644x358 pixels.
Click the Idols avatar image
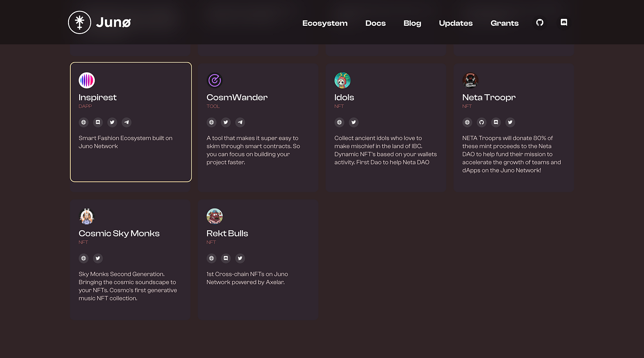(x=342, y=81)
